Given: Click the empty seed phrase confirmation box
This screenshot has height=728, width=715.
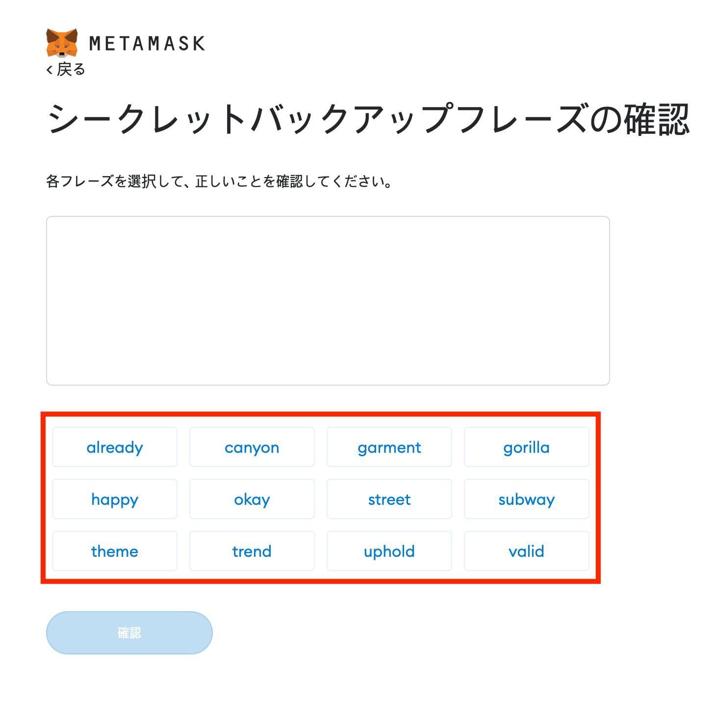Looking at the screenshot, I should [328, 300].
